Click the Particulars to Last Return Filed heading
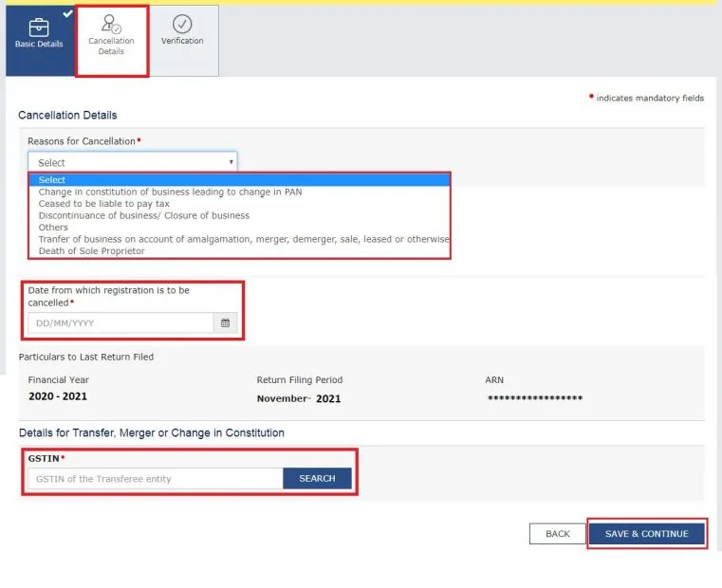The image size is (722, 588). [86, 357]
